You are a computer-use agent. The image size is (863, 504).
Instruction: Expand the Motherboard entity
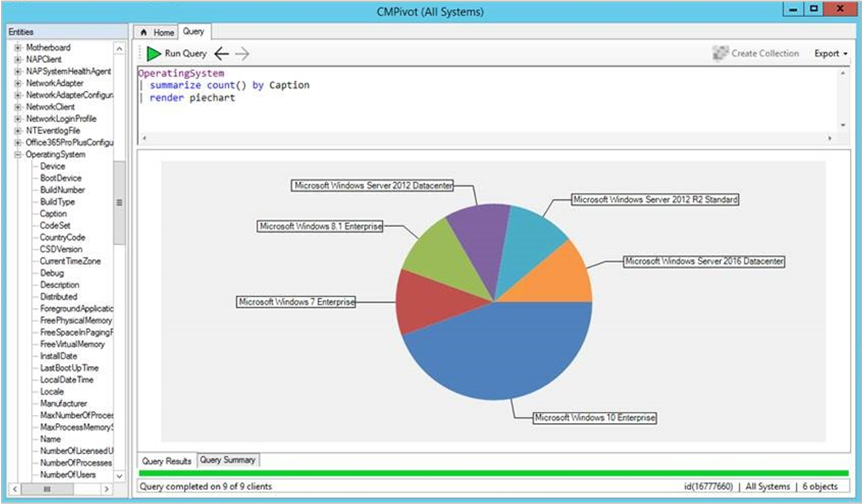tap(18, 47)
